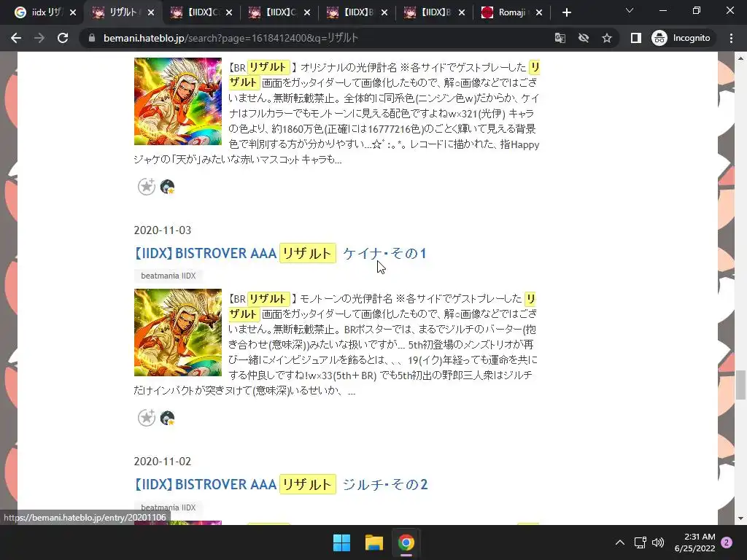Toggle the browser side panel
The image size is (747, 560).
coord(636,38)
